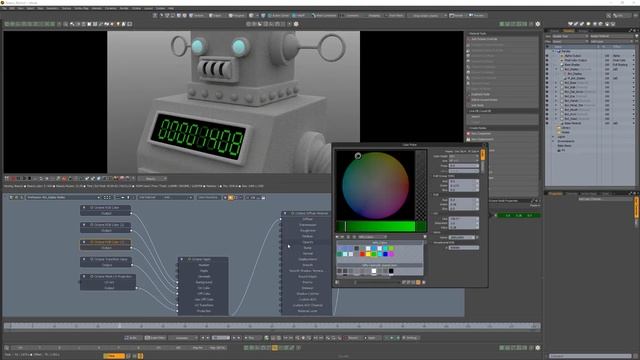Open the File menu
This screenshot has height=360, width=640.
point(4,8)
